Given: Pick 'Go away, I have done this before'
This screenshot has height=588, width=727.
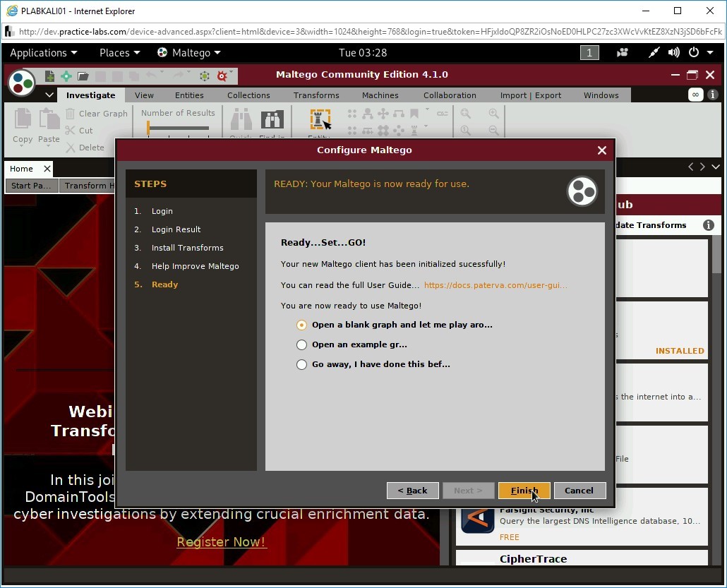Looking at the screenshot, I should (x=301, y=364).
